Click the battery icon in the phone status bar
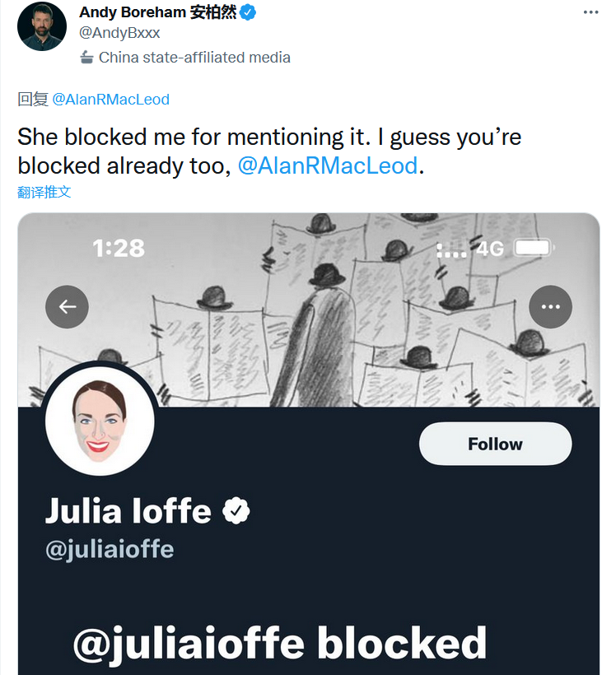The width and height of the screenshot is (616, 675). click(532, 248)
